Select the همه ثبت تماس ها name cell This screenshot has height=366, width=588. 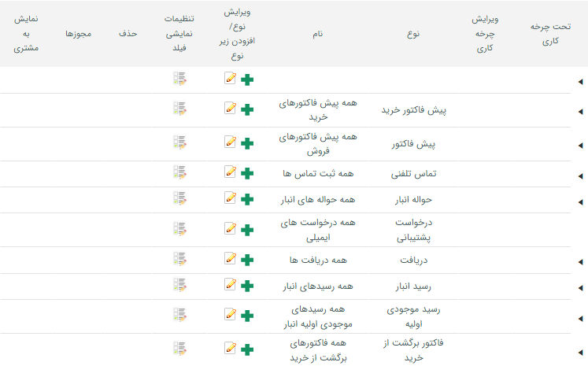(x=318, y=173)
